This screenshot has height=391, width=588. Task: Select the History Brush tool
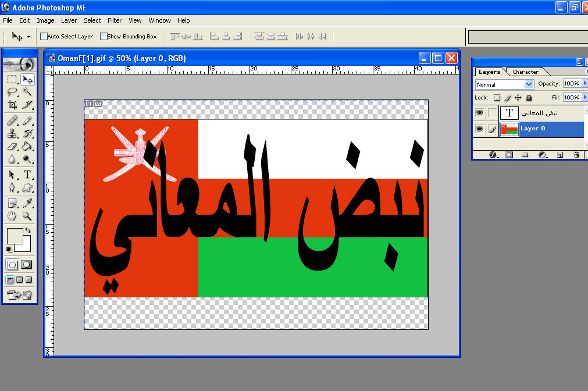27,134
